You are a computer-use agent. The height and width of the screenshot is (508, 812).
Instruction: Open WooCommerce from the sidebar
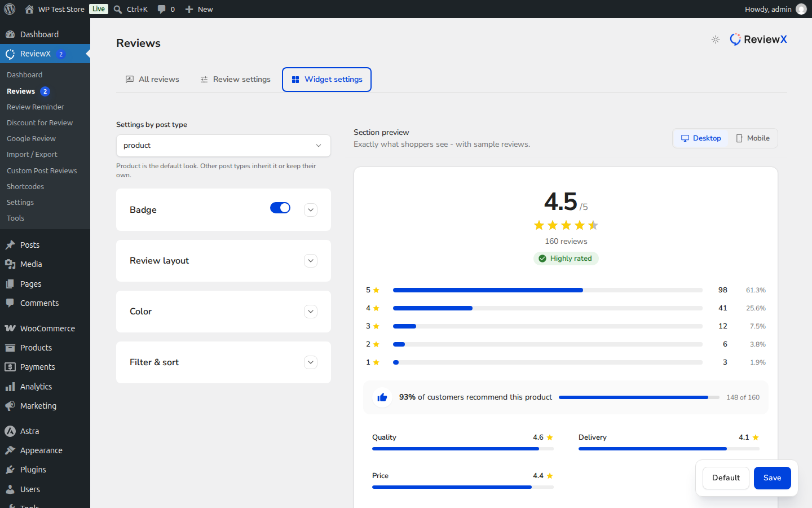[x=45, y=329]
